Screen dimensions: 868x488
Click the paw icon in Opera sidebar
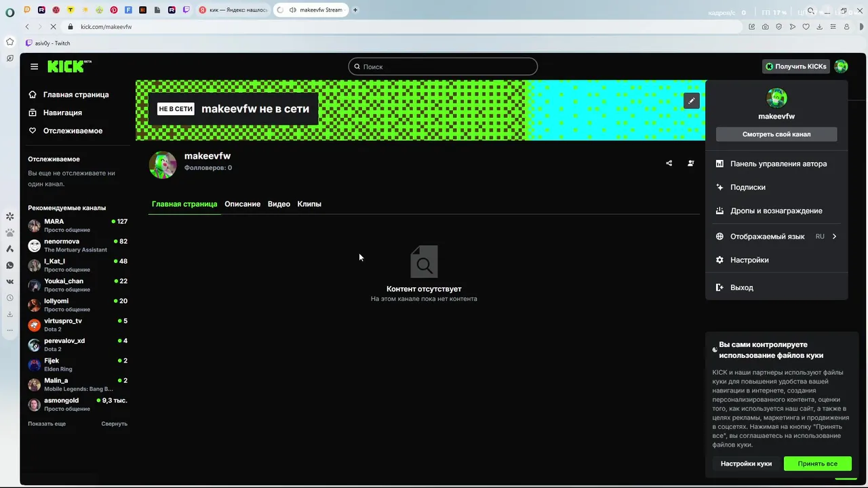pos(9,232)
